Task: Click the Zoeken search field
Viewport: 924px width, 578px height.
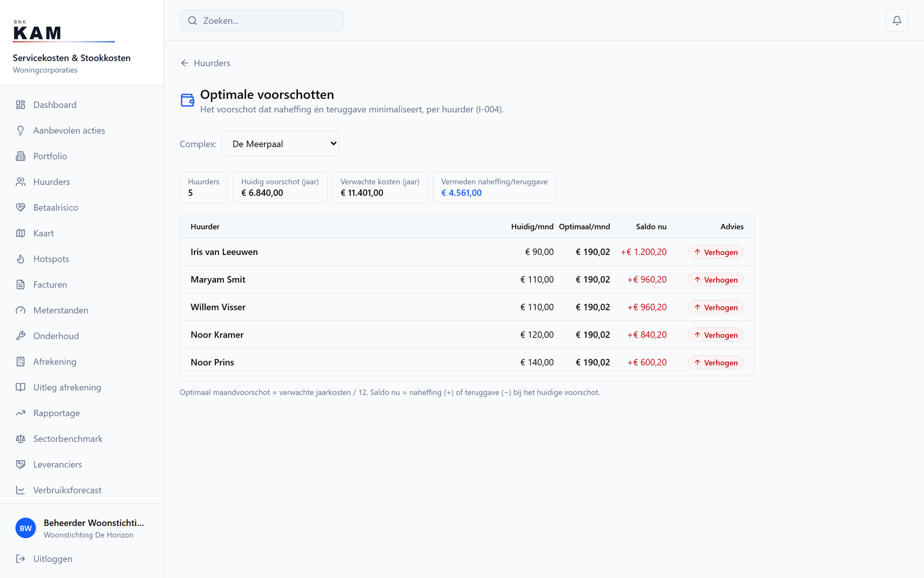Action: 262,21
